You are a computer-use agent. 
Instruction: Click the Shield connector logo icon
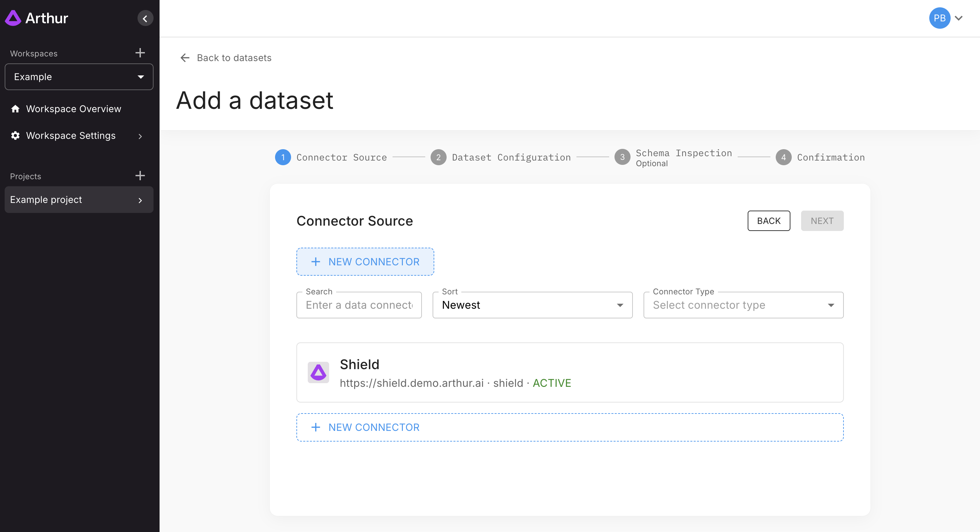click(x=318, y=372)
